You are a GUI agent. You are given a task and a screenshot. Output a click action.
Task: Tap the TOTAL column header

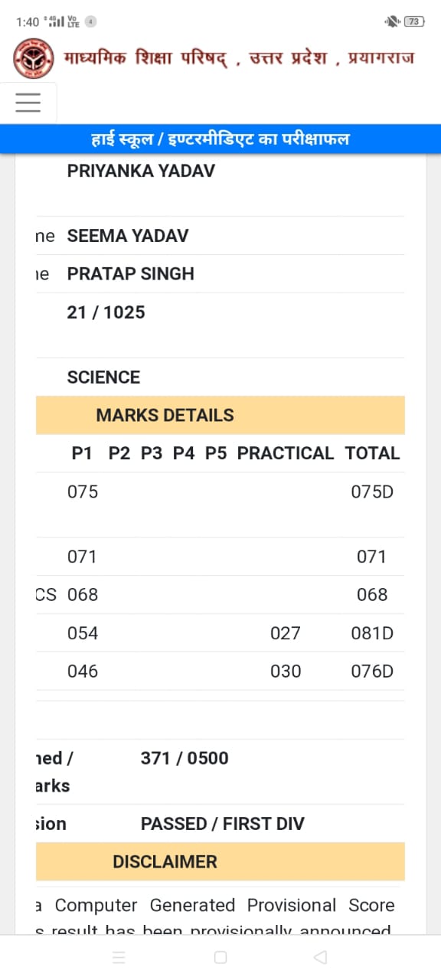[x=373, y=453]
